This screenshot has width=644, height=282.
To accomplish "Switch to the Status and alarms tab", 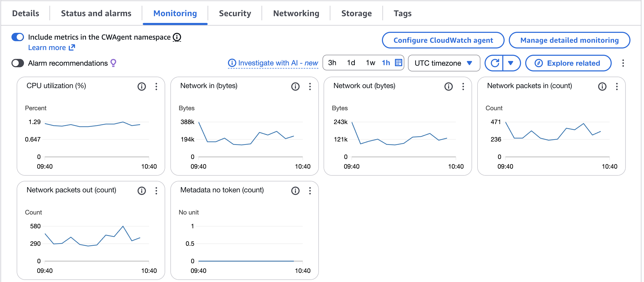I will click(96, 13).
